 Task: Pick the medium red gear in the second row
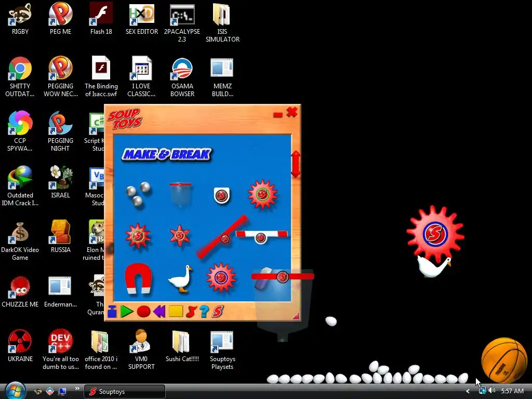(x=138, y=235)
